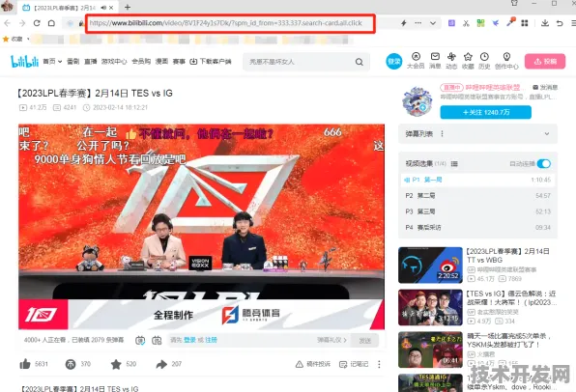This screenshot has width=576, height=392.
Task: Open 会员购 navigation item
Action: [141, 61]
